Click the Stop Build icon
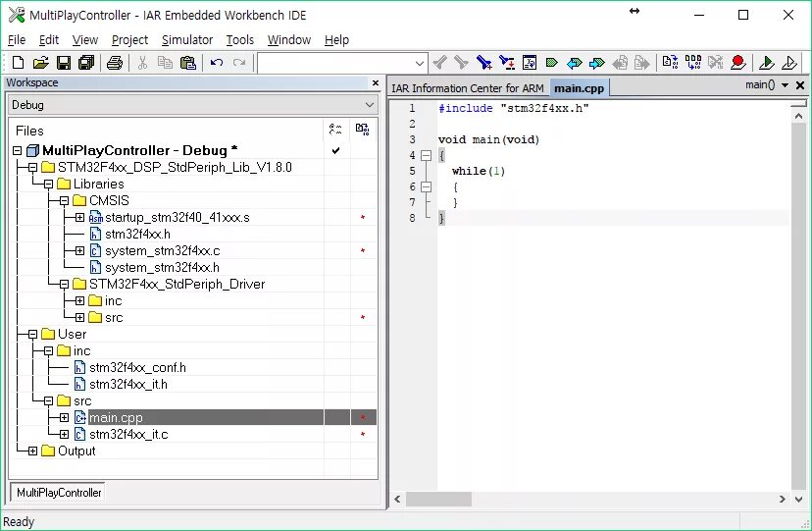The height and width of the screenshot is (531, 812). click(716, 63)
